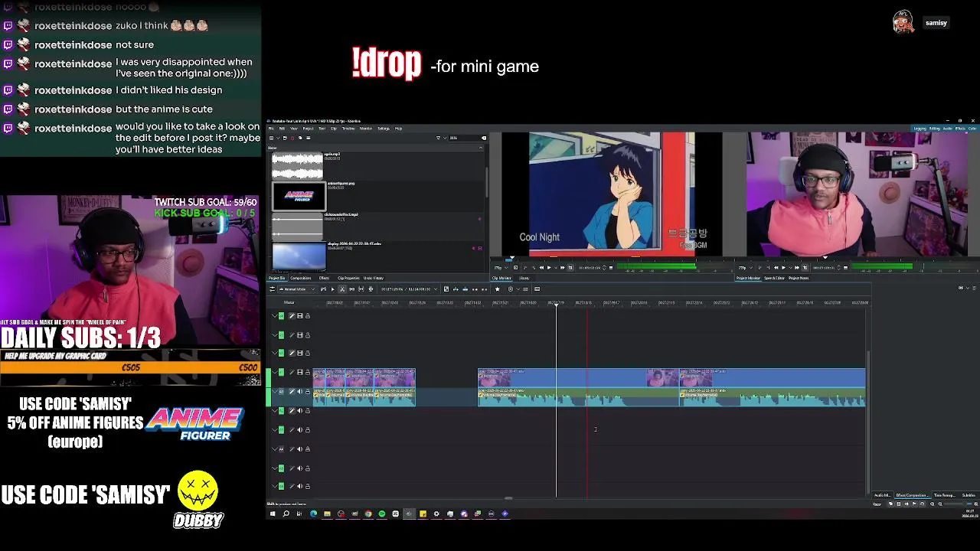980x551 pixels.
Task: Mute the audio track containing clips
Action: 300,391
